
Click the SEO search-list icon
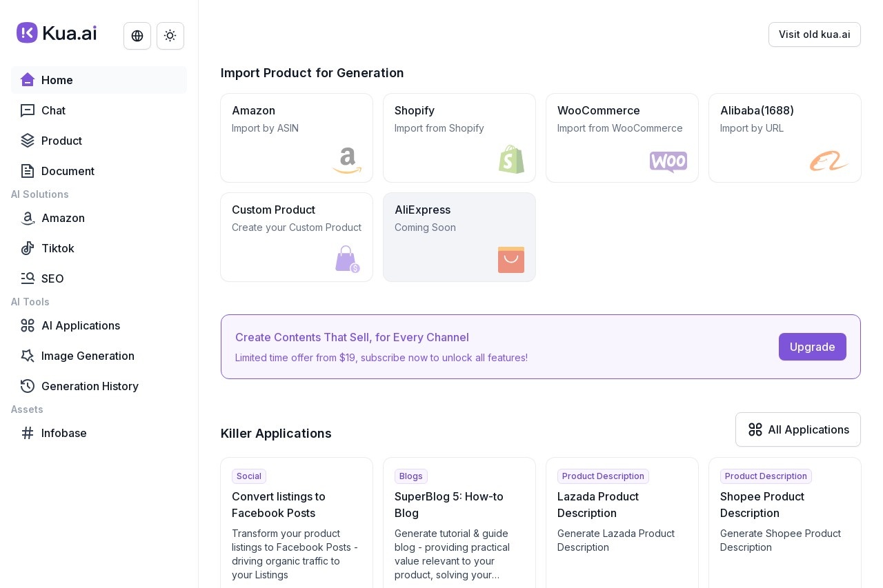click(28, 278)
